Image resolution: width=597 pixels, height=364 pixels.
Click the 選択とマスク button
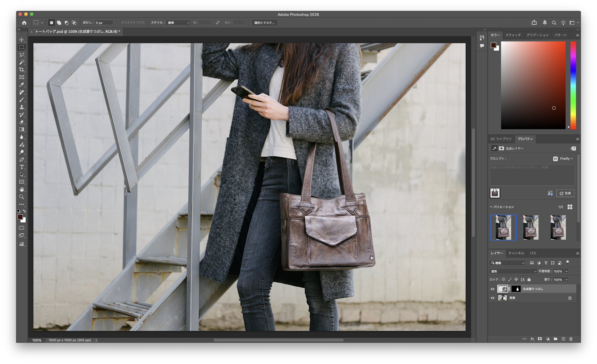[x=264, y=22]
